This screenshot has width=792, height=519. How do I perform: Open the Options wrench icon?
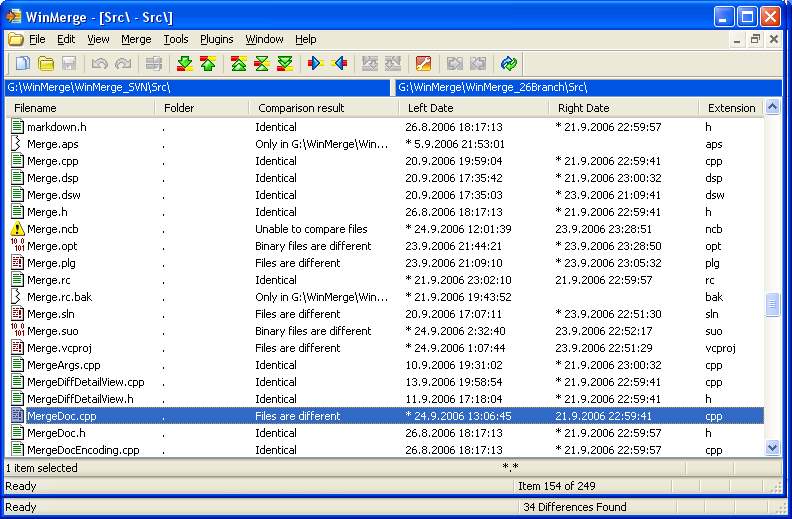point(423,64)
